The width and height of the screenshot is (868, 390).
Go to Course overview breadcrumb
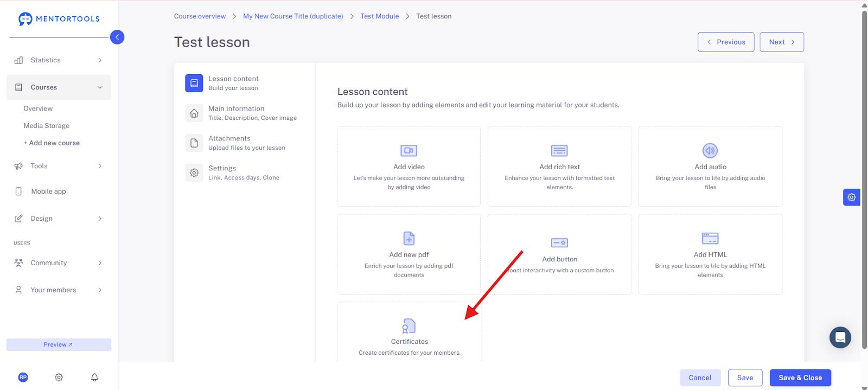[200, 16]
